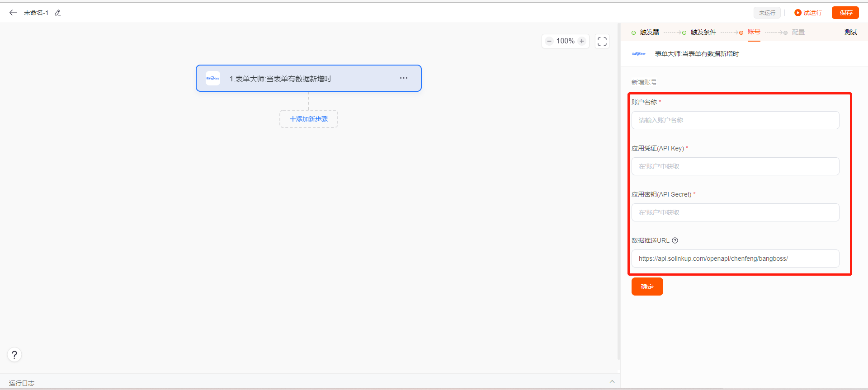This screenshot has height=390, width=868.
Task: Zoom in with the plus icon
Action: 582,41
